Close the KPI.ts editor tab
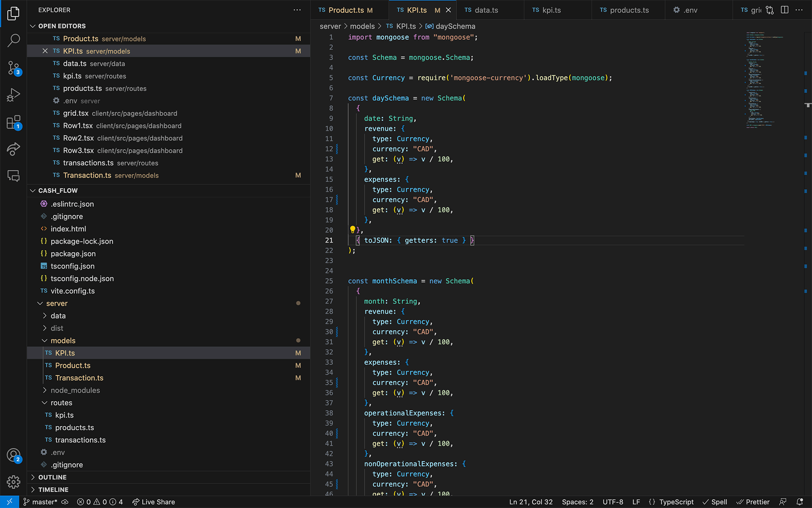812x508 pixels. 448,10
